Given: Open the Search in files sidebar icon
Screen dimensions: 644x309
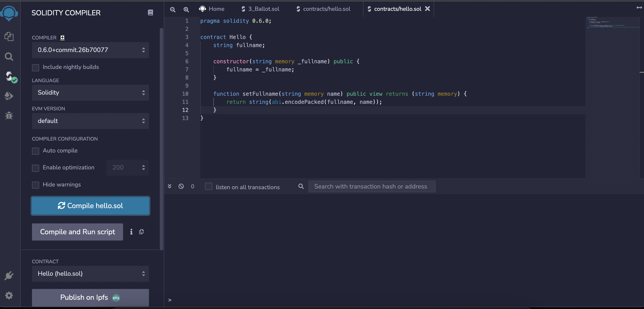Looking at the screenshot, I should coord(9,57).
